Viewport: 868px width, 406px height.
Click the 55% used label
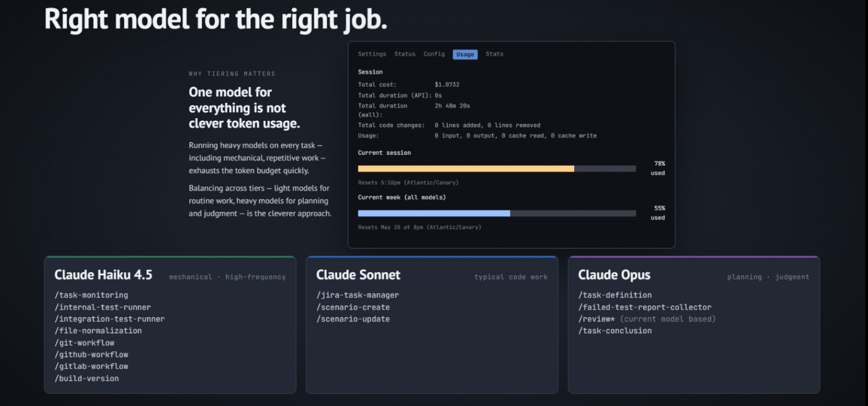coord(658,213)
